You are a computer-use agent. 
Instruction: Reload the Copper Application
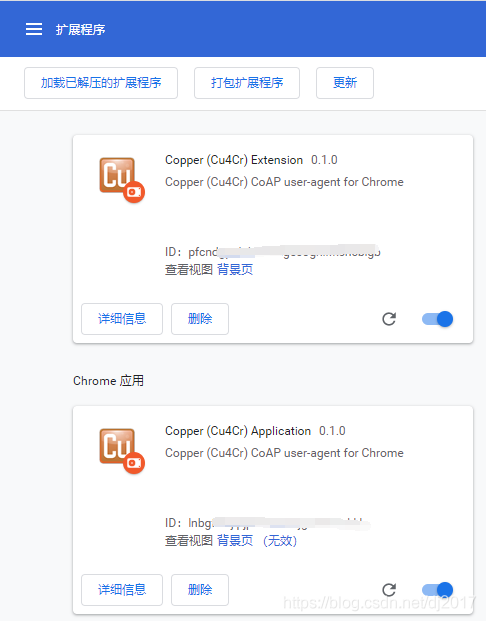[389, 590]
